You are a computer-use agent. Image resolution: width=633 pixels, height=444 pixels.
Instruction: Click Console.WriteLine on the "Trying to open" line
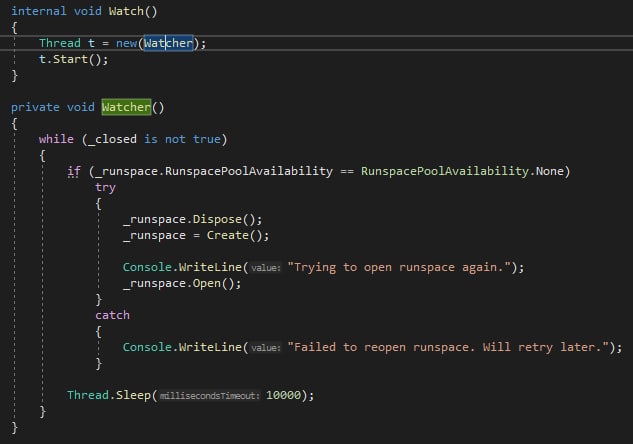pos(182,267)
